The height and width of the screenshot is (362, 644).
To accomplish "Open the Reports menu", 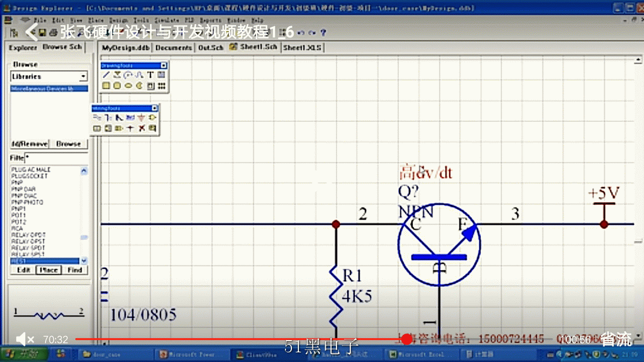I will coord(210,20).
